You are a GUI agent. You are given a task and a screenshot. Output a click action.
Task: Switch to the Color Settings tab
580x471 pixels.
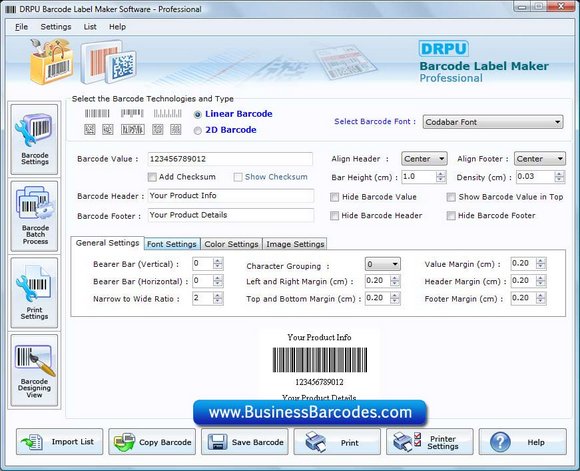tap(232, 244)
